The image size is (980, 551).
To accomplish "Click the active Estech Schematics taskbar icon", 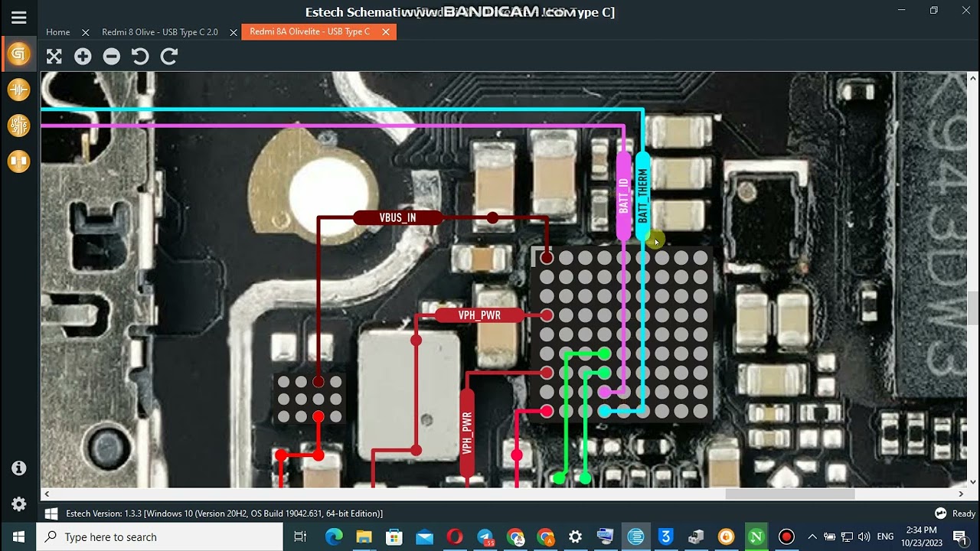I will (635, 536).
